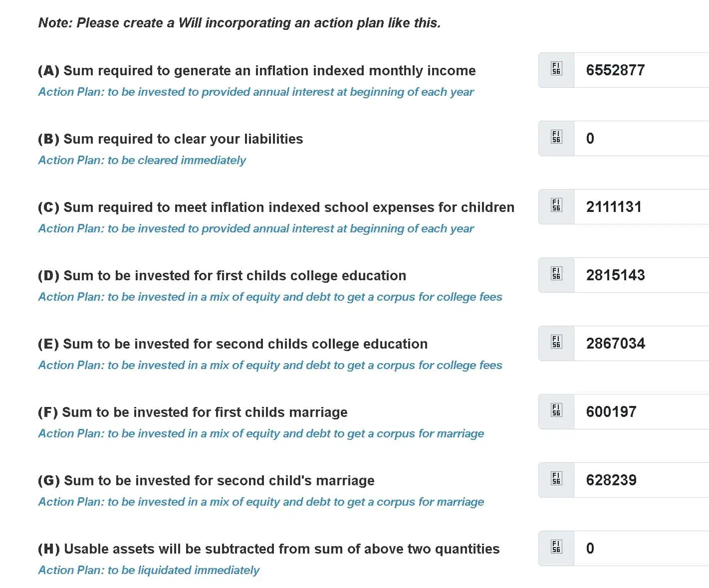Screen dimensions: 709x588
Task: Click the college fees corpus action plan text
Action: [x=270, y=297]
